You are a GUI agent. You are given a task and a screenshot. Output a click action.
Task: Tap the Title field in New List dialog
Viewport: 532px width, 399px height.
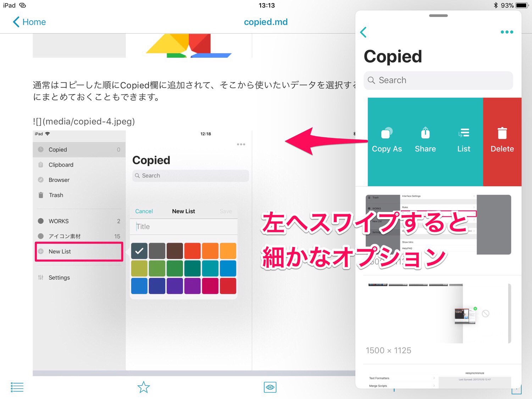[x=184, y=227]
